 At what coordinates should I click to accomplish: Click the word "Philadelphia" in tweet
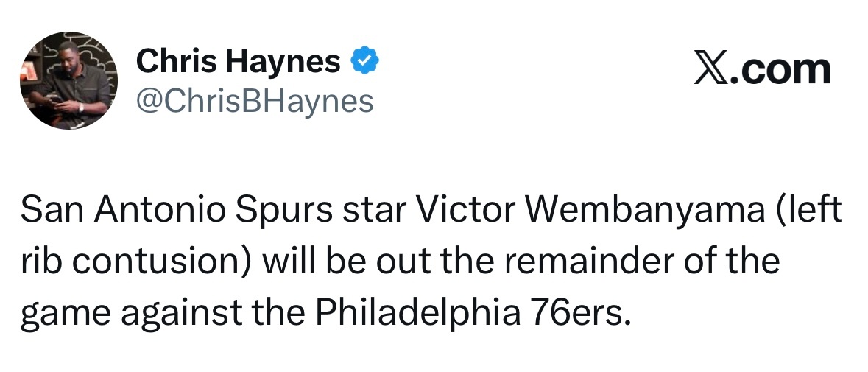[415, 313]
